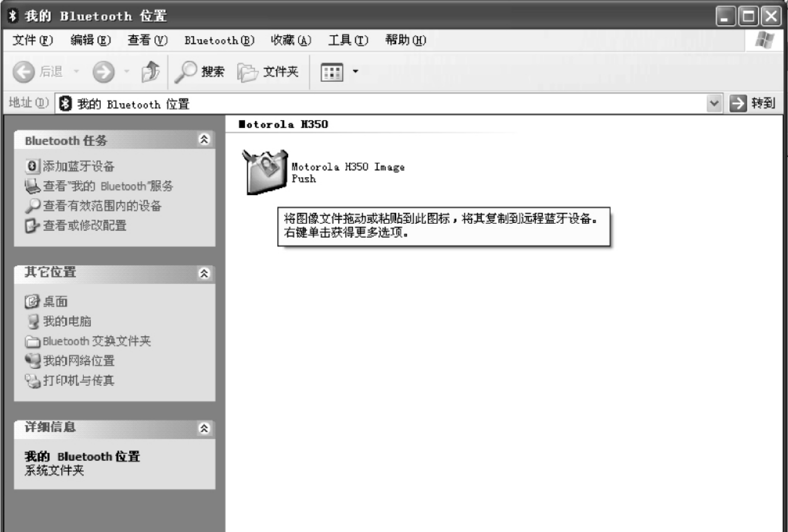Click the Motorola H350 group header
The height and width of the screenshot is (532, 788).
pos(283,124)
